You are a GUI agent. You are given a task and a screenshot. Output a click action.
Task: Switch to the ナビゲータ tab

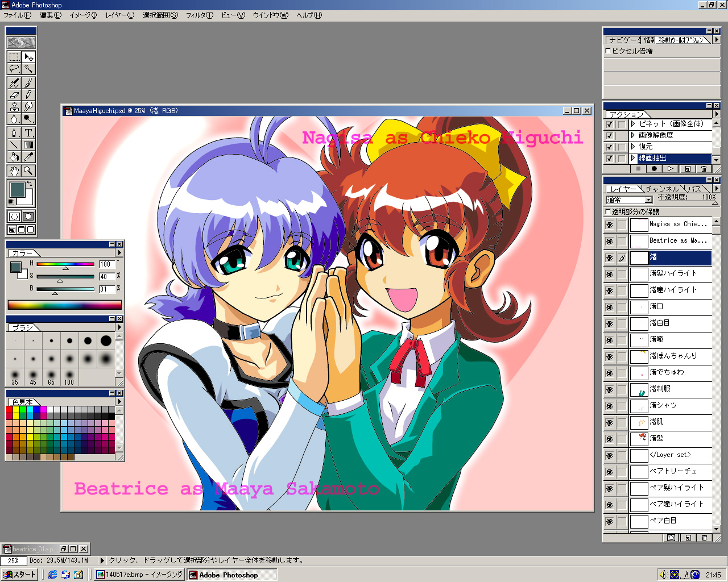623,40
